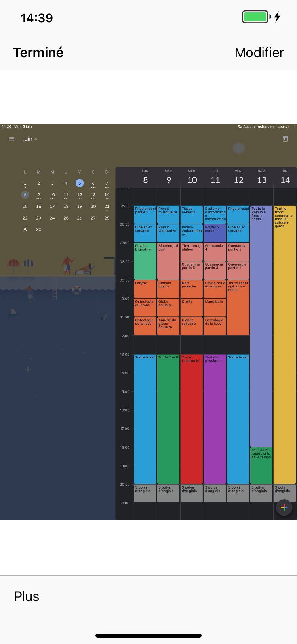Open Monday's Osteologie de la face event
The image size is (297, 644).
145,326
